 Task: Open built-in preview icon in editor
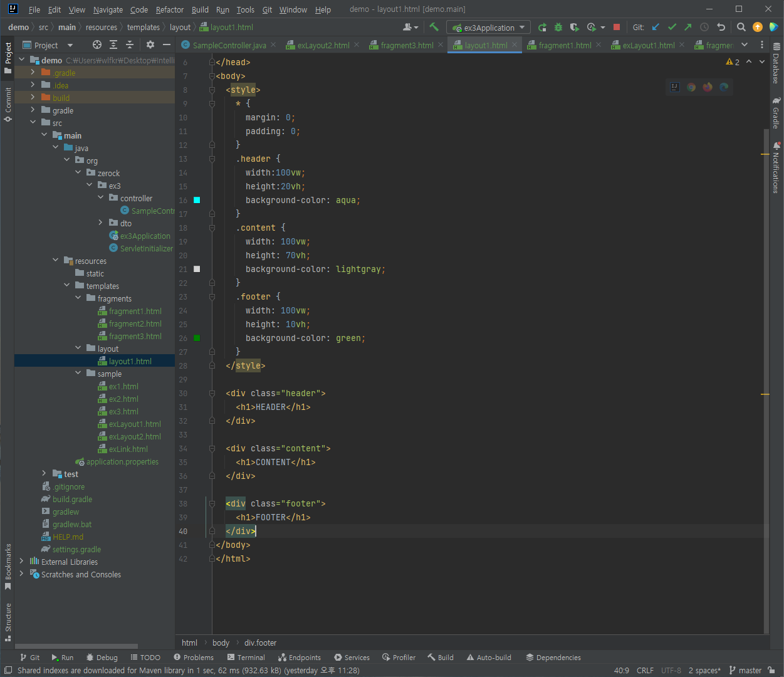675,87
